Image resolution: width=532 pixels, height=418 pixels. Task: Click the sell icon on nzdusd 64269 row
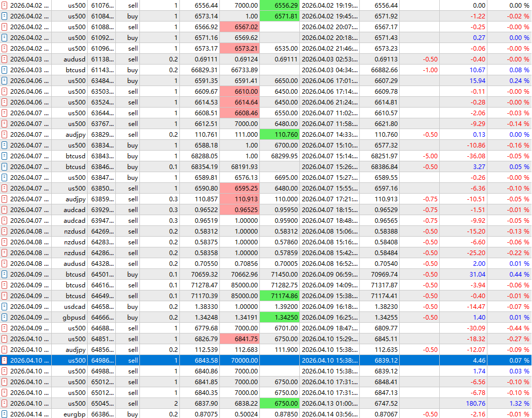[5, 231]
